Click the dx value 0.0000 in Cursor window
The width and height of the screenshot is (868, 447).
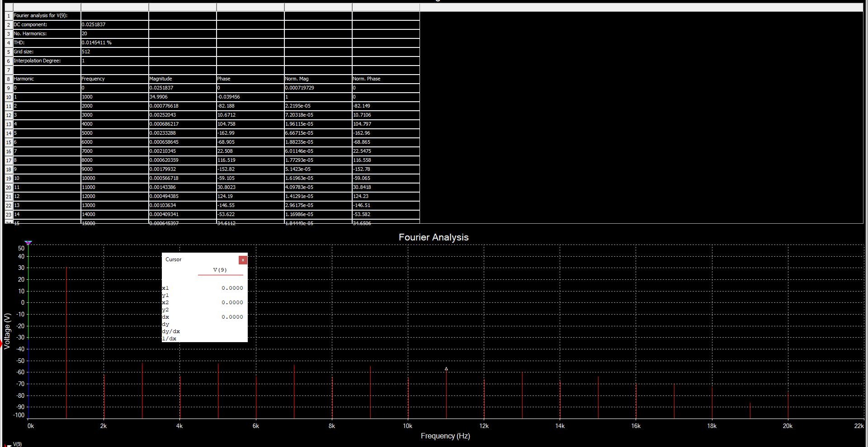click(232, 317)
